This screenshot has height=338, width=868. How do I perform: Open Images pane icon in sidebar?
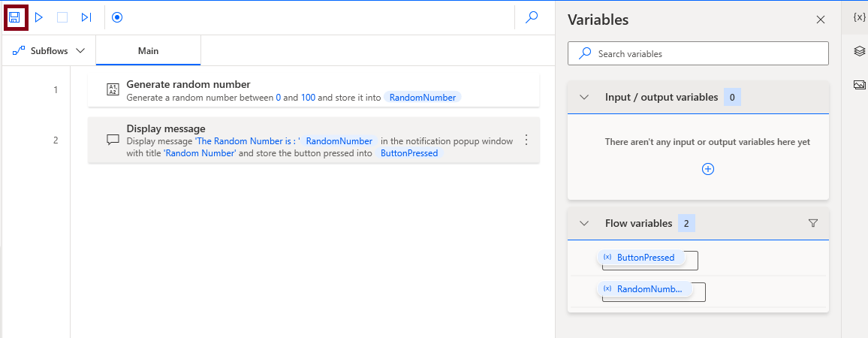coord(860,85)
